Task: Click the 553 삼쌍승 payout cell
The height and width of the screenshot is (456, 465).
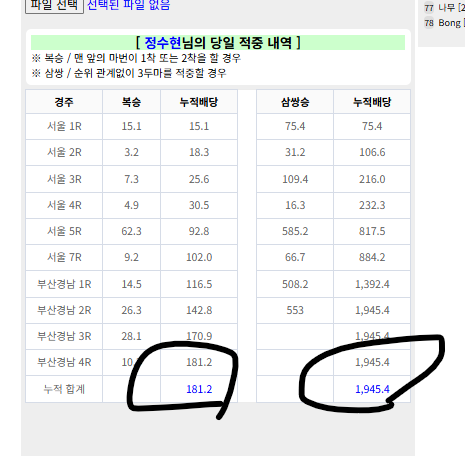Action: 295,310
